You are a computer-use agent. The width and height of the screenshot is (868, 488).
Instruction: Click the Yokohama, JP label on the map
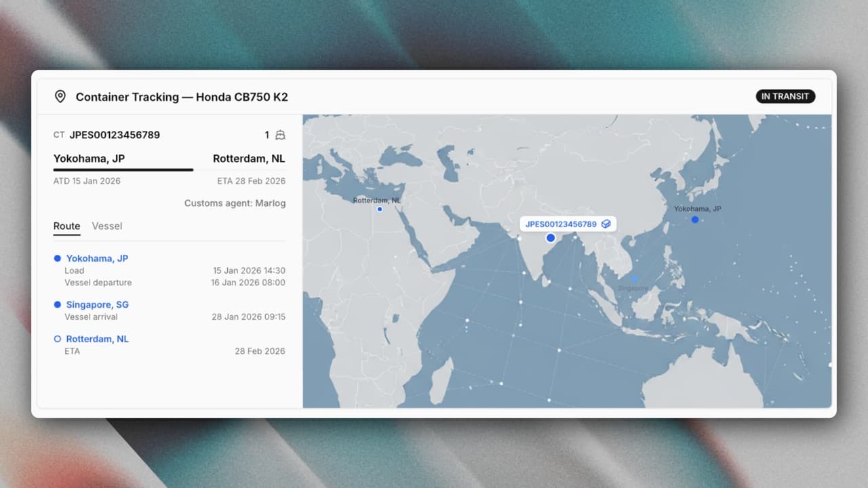[698, 209]
